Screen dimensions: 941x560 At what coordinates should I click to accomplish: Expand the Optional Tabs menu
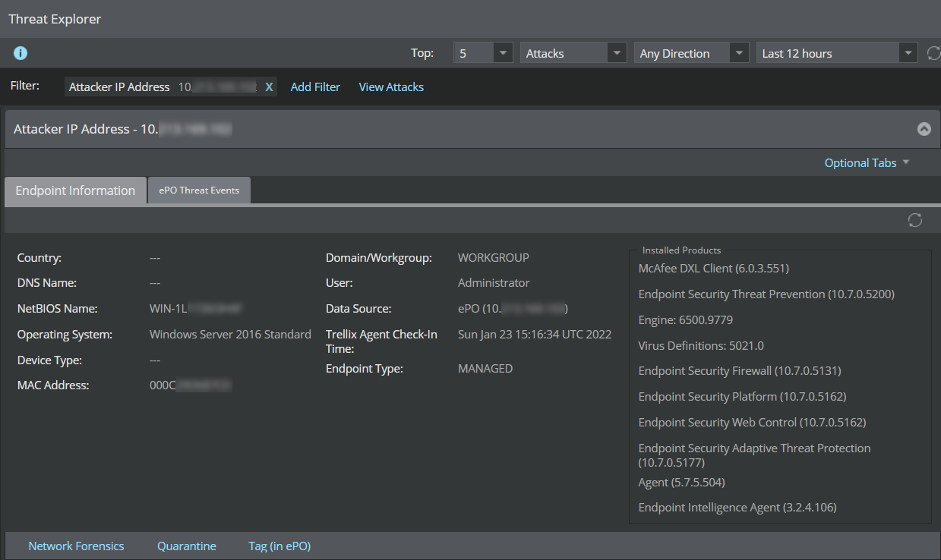[867, 163]
